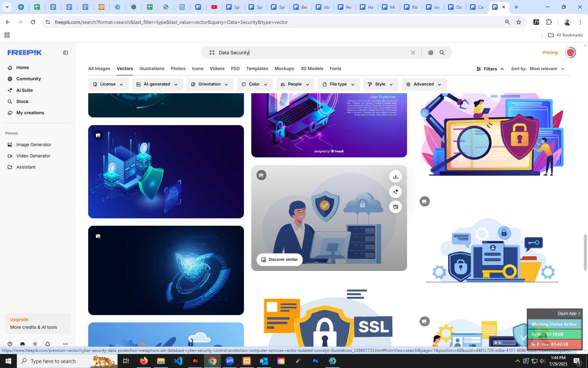This screenshot has width=588, height=368.
Task: Click Open App in tracker widget
Action: pos(569,313)
